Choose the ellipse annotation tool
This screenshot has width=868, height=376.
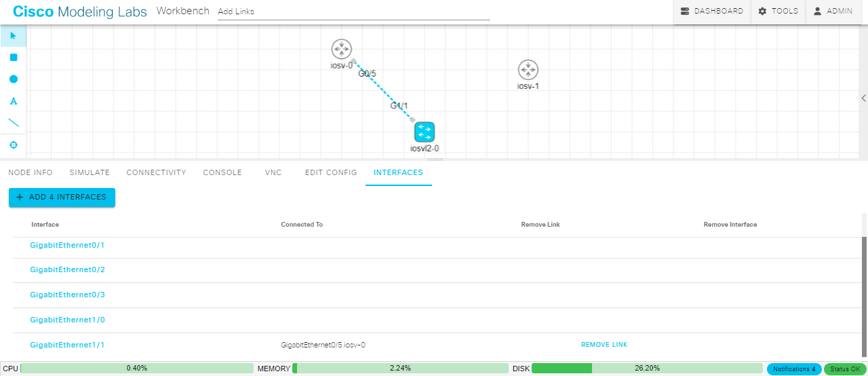click(x=13, y=79)
